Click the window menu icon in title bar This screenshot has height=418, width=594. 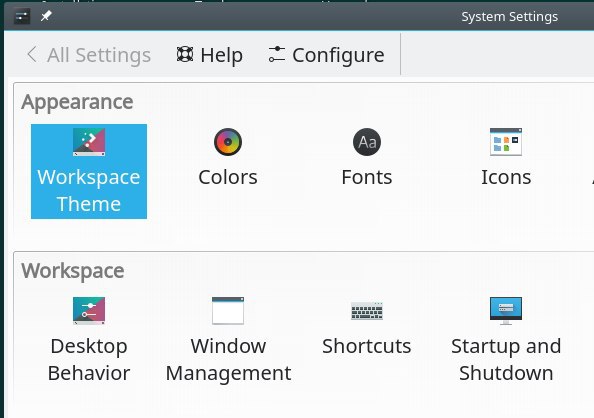[x=22, y=16]
